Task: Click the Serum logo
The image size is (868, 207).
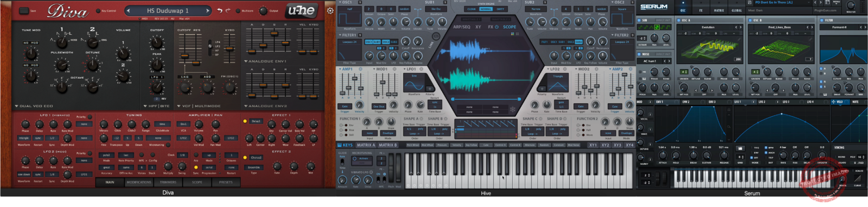Action: tap(654, 7)
